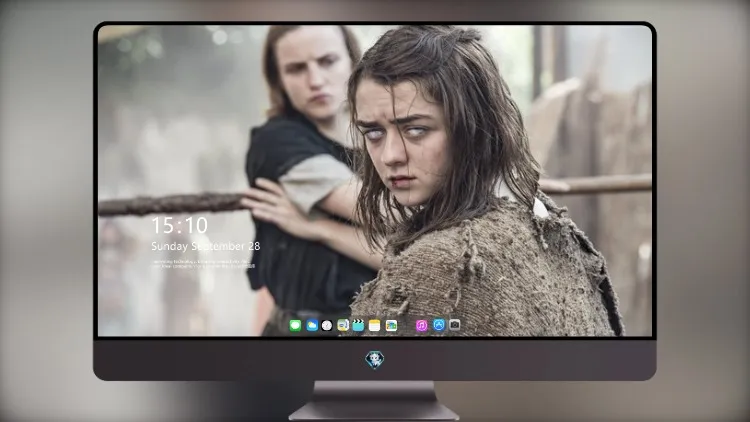Click the 15:10 clock widget
750x422 pixels.
tap(179, 225)
